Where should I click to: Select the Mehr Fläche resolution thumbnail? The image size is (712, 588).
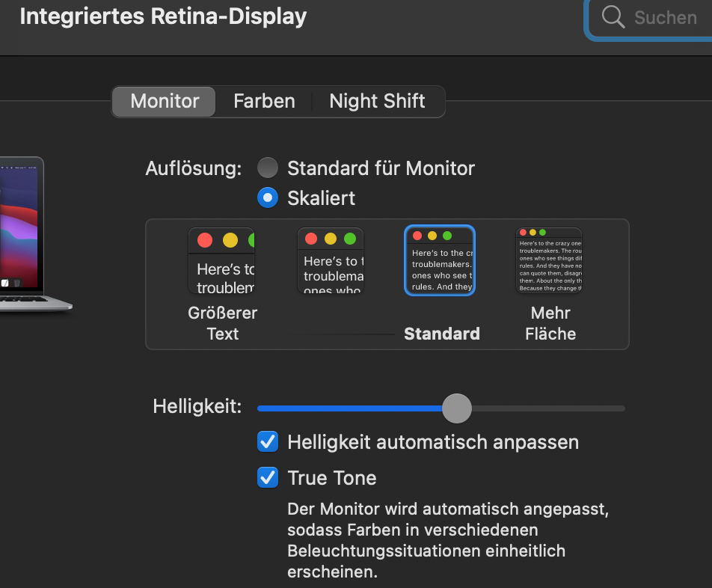549,260
